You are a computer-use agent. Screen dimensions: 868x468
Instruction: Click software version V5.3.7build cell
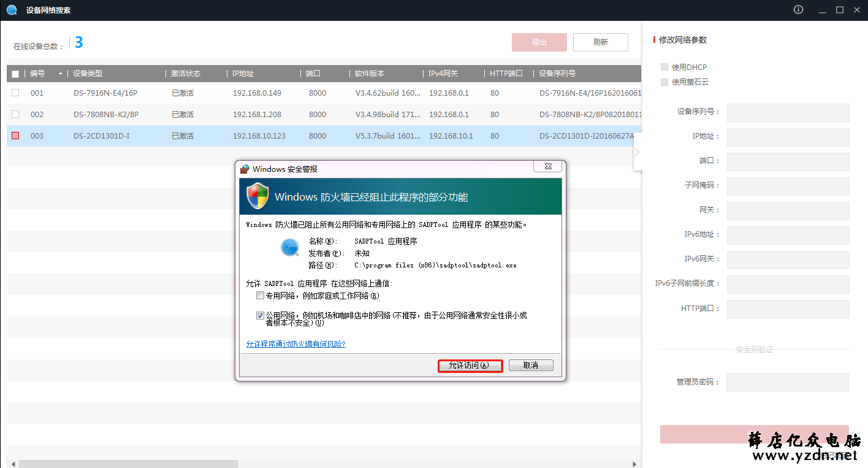(388, 136)
